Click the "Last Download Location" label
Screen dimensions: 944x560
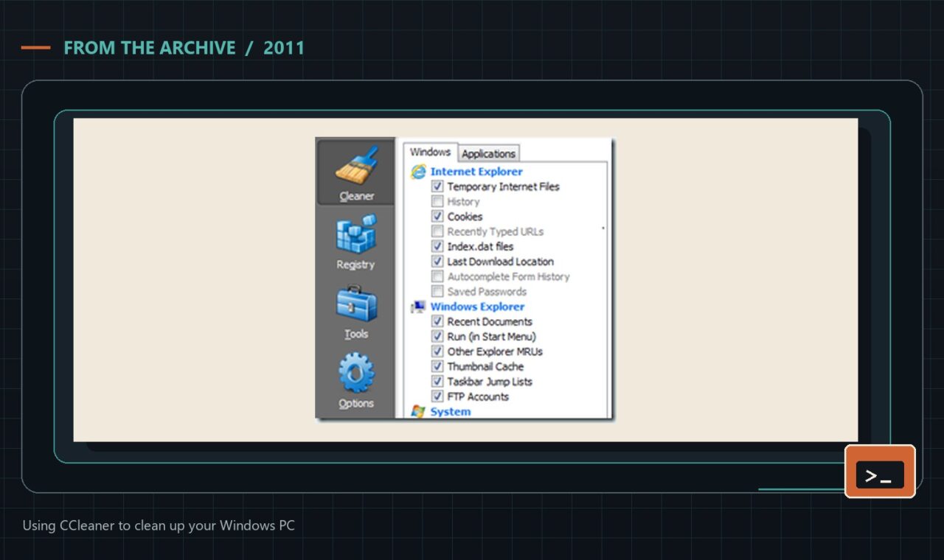pyautogui.click(x=501, y=262)
